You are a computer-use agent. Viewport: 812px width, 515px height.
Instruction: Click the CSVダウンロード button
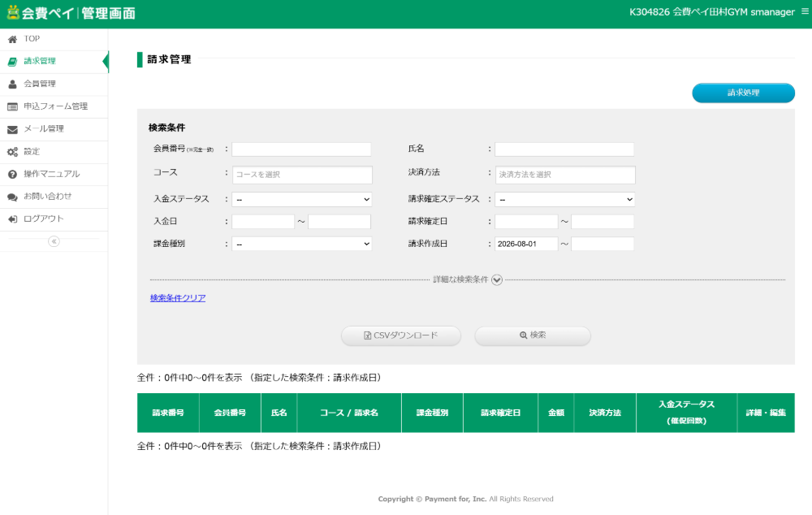(401, 335)
